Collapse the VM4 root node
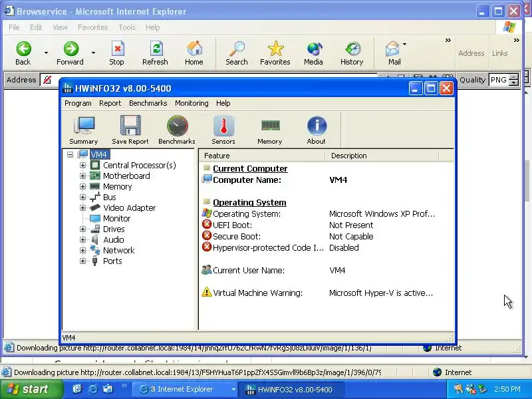Screen dimensions: 532x399 (x=70, y=154)
